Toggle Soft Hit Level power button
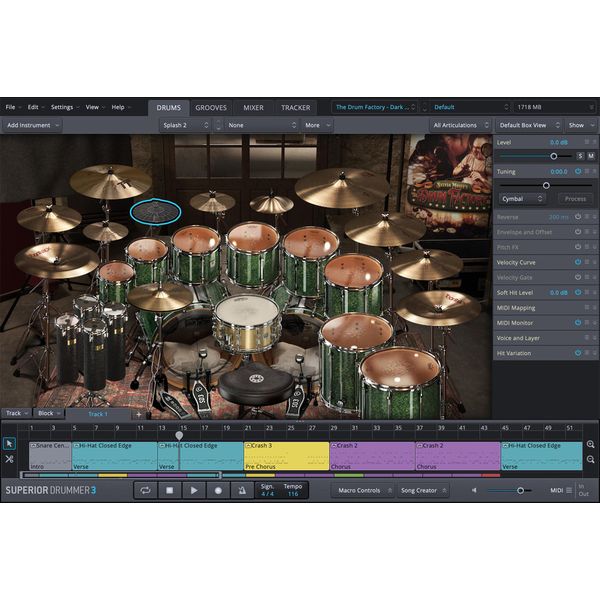Viewport: 600px width, 600px height. [x=578, y=292]
